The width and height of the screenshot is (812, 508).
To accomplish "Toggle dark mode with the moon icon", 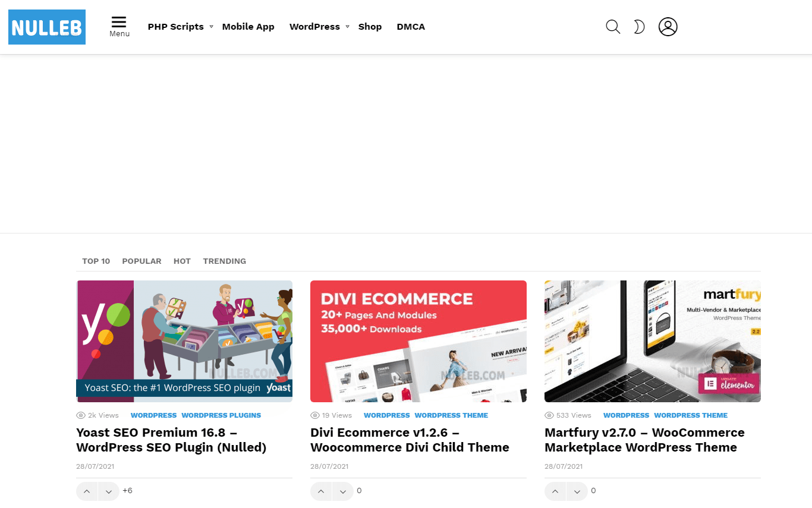I will click(638, 27).
